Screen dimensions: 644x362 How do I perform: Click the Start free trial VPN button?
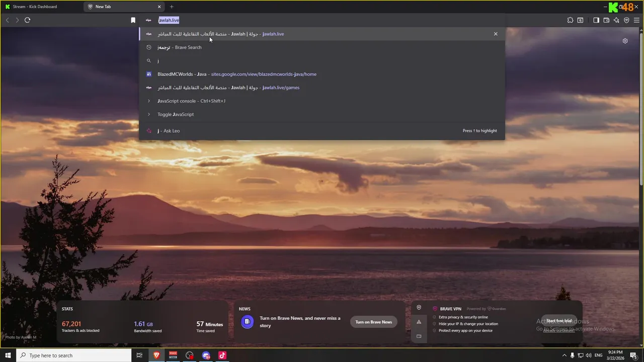pyautogui.click(x=559, y=321)
